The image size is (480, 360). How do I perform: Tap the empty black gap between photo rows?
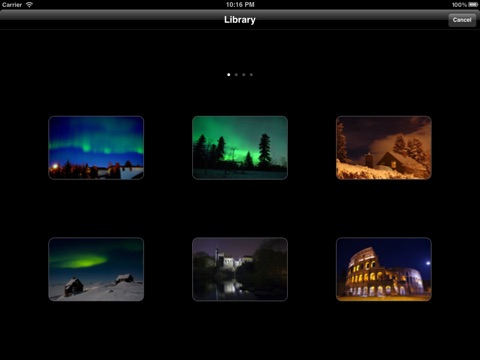coord(240,208)
